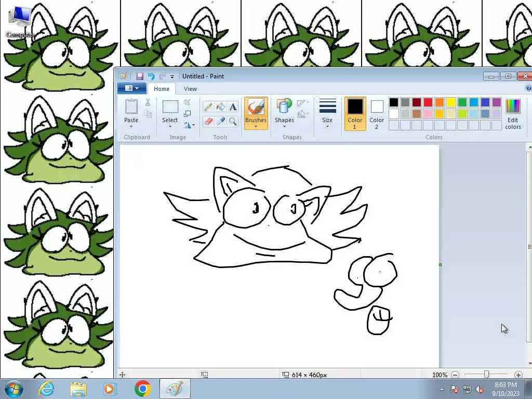The image size is (532, 399).
Task: Expand the Select dropdown arrow
Action: click(170, 127)
